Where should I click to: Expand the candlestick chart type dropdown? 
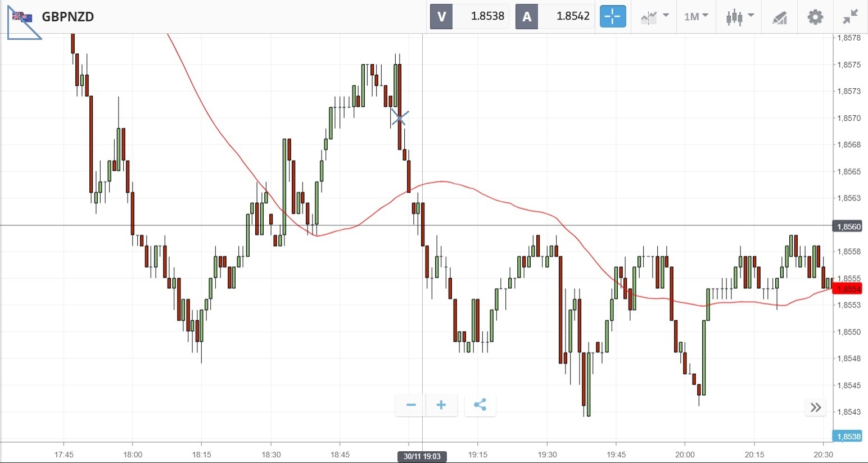[x=739, y=17]
